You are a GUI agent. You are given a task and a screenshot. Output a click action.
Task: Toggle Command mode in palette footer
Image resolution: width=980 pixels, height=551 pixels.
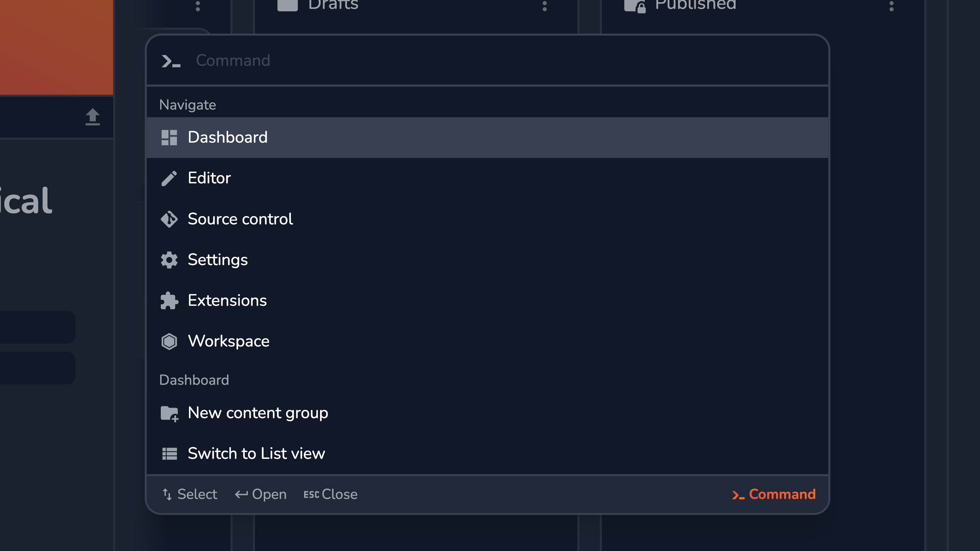pyautogui.click(x=773, y=494)
